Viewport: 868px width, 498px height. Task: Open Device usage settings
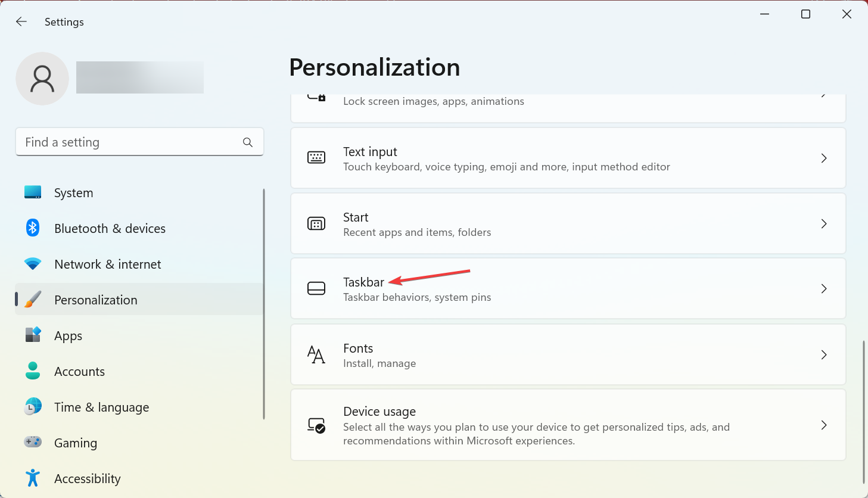tap(568, 425)
